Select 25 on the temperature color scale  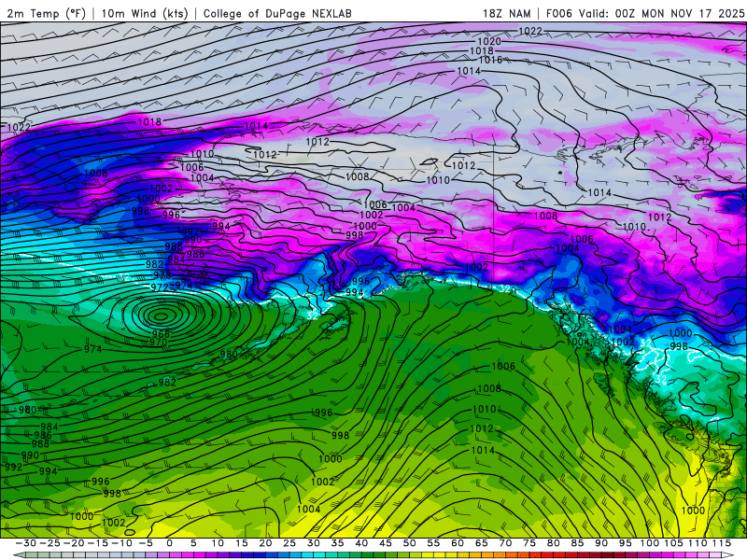tap(289, 543)
